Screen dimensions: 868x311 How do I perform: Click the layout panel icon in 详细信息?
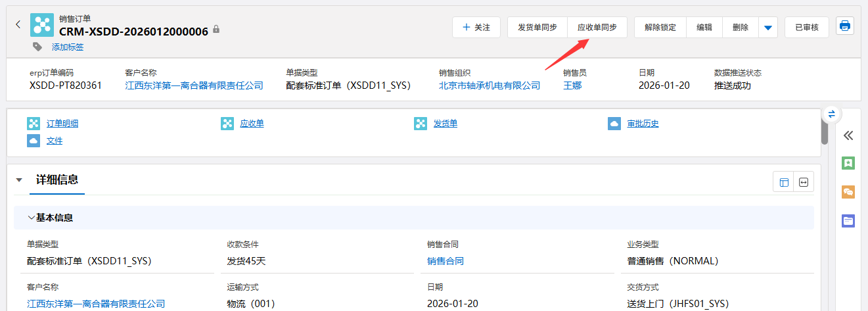(x=784, y=182)
